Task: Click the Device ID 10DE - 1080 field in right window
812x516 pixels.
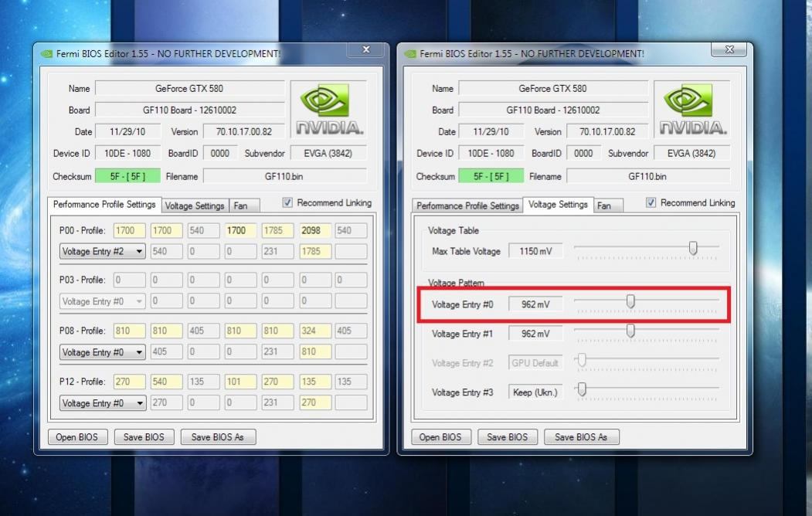Action: 491,153
